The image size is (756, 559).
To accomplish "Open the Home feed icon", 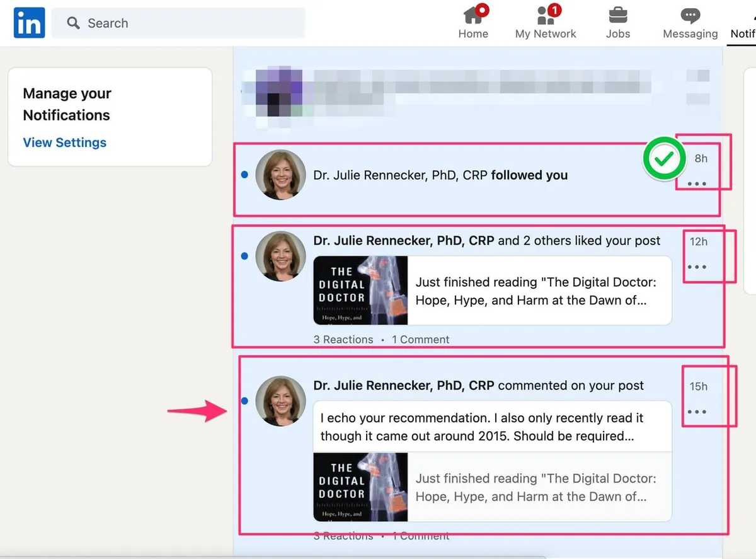I will click(473, 15).
